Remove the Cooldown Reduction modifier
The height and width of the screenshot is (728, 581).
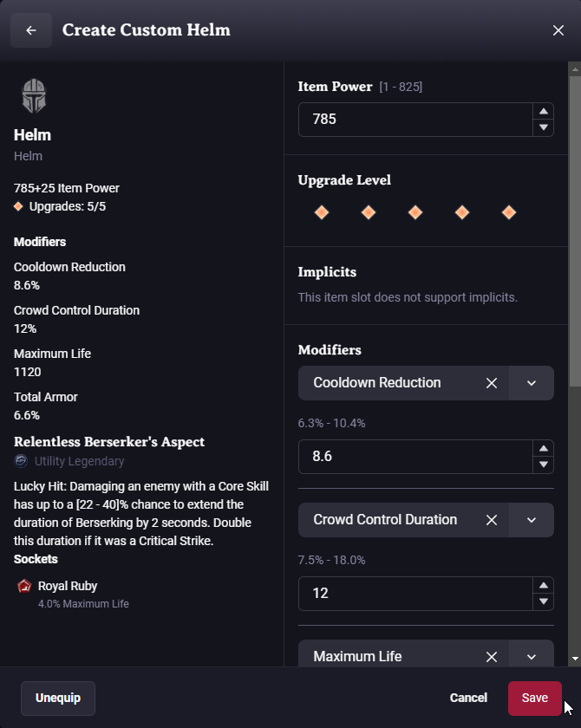(x=492, y=383)
